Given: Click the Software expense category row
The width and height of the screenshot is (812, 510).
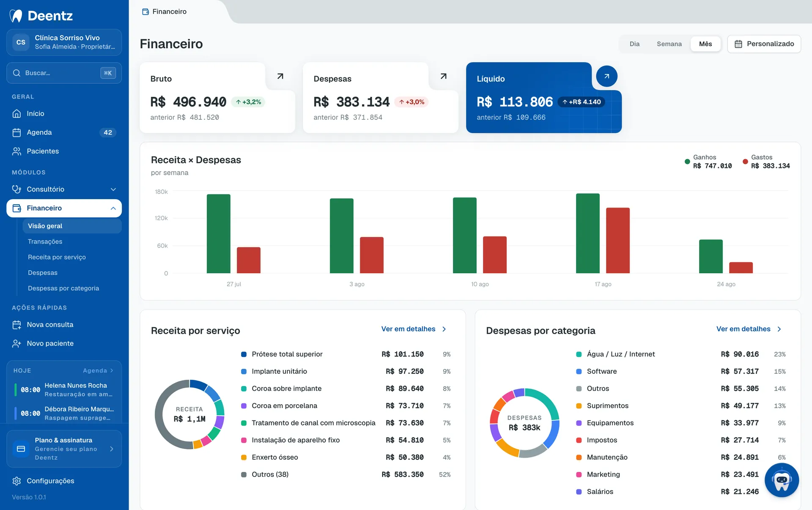Looking at the screenshot, I should [681, 371].
